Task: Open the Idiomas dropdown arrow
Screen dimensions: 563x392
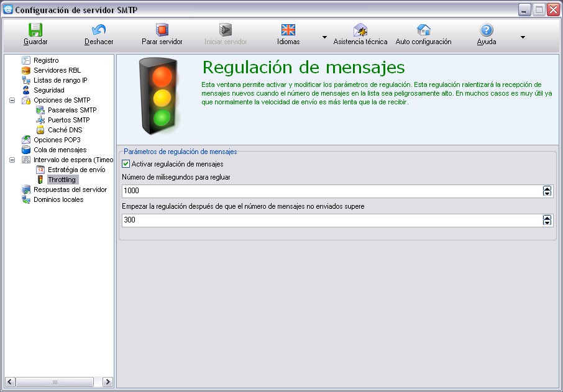Action: (324, 37)
